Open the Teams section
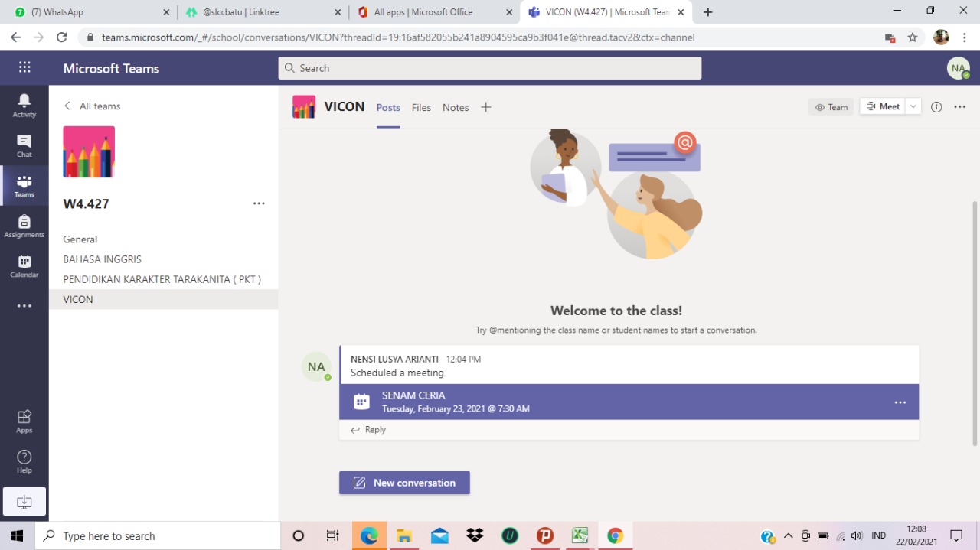Viewport: 980px width, 550px height. (24, 186)
